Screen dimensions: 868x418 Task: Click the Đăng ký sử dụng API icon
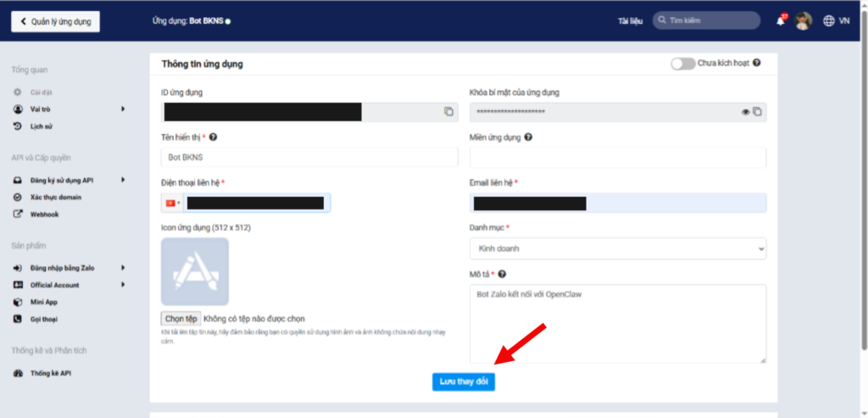click(18, 180)
